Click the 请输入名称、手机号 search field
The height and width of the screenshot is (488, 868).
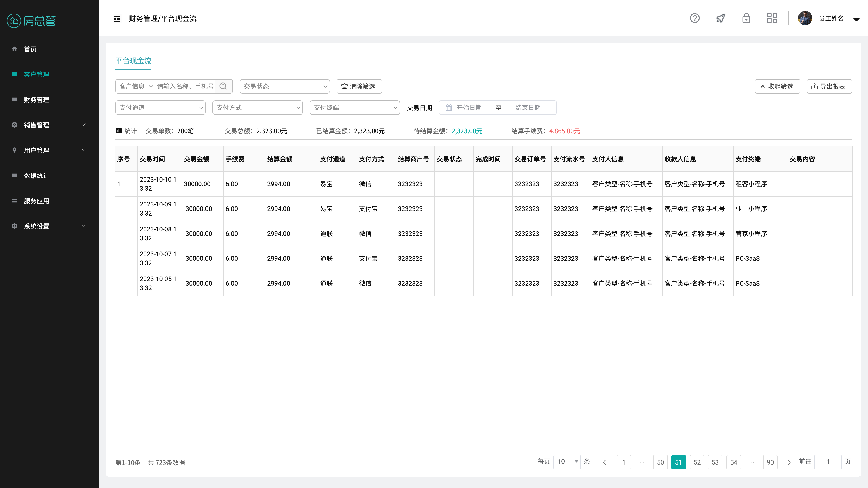185,86
